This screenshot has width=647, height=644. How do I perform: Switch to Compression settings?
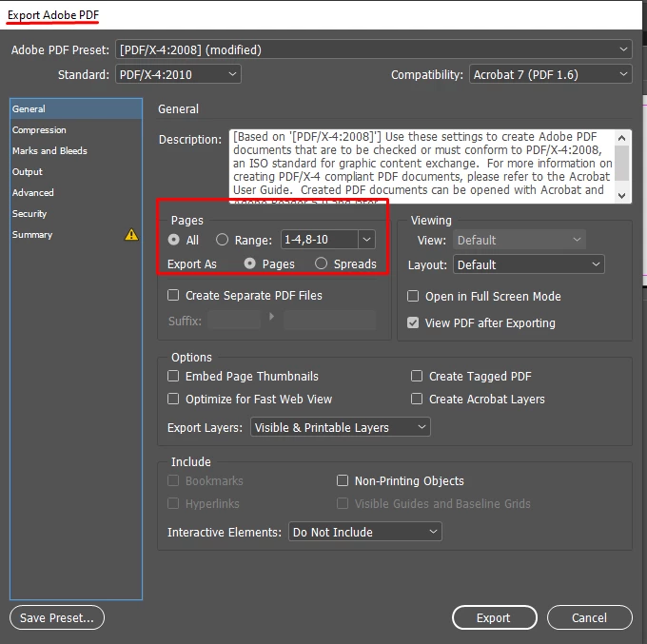76,130
